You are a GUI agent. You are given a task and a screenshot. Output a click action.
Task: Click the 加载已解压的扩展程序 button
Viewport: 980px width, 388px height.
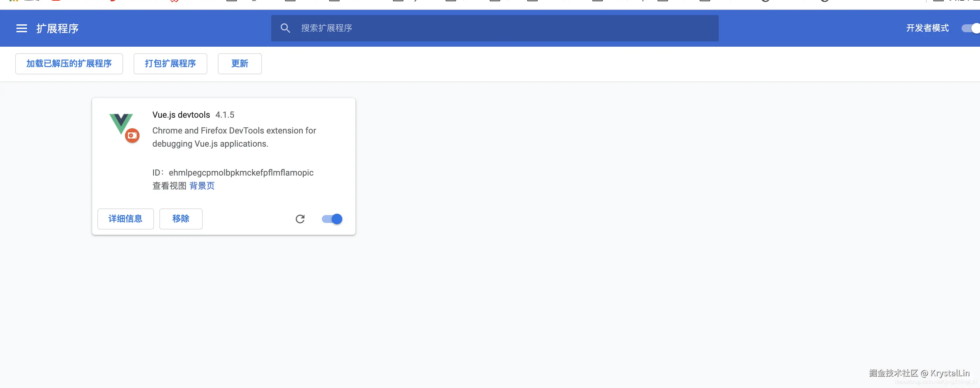(69, 64)
